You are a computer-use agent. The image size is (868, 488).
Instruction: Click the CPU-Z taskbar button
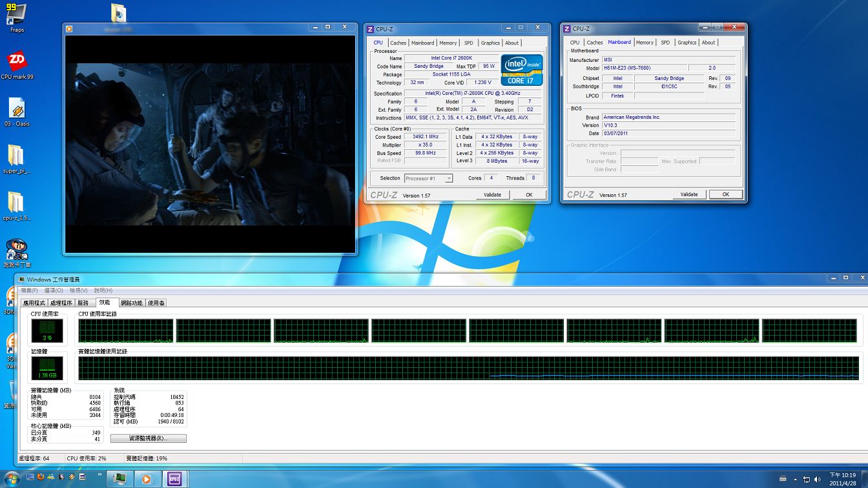pyautogui.click(x=174, y=478)
